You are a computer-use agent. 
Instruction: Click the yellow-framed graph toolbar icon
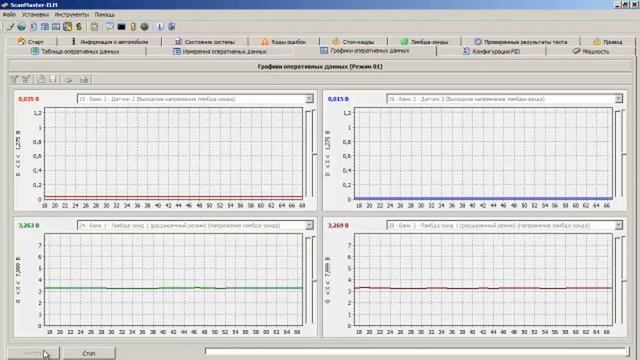67,27
